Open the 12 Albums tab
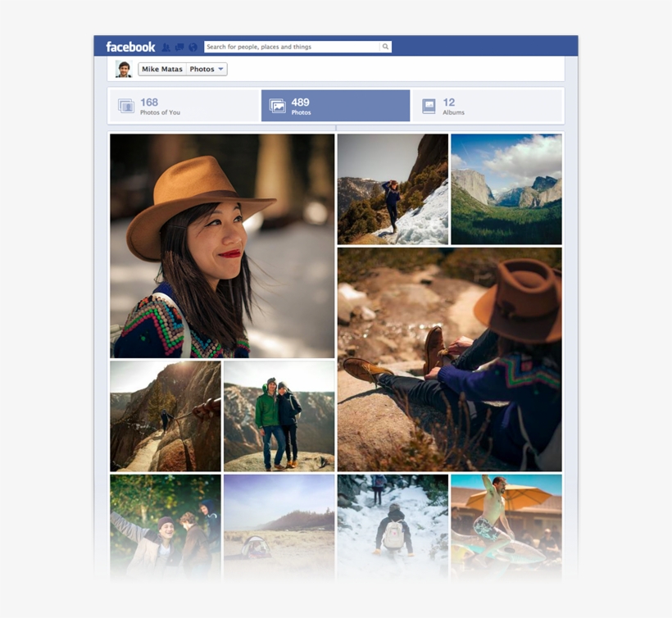Viewport: 672px width, 618px height. pos(487,106)
